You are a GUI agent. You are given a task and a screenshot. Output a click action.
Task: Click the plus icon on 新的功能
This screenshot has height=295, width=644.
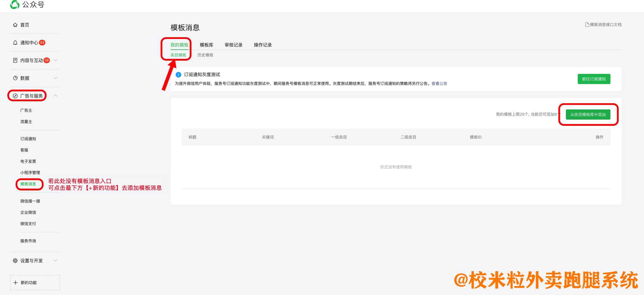point(16,282)
